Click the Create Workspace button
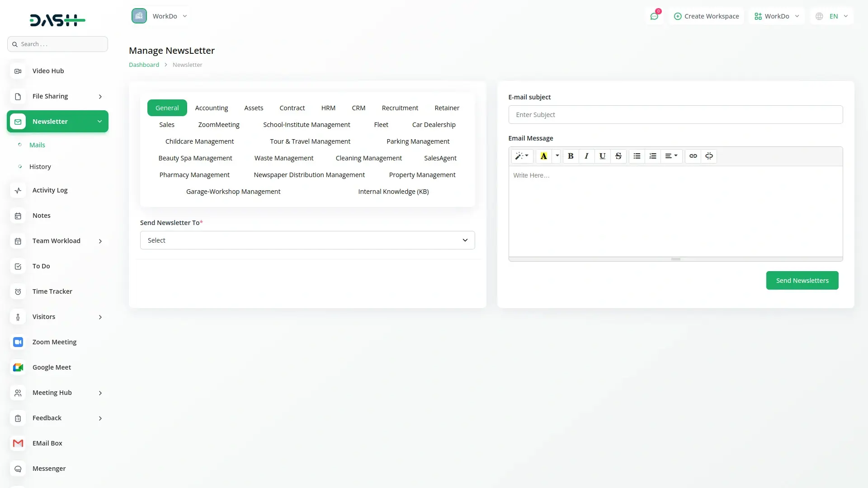 [x=706, y=16]
